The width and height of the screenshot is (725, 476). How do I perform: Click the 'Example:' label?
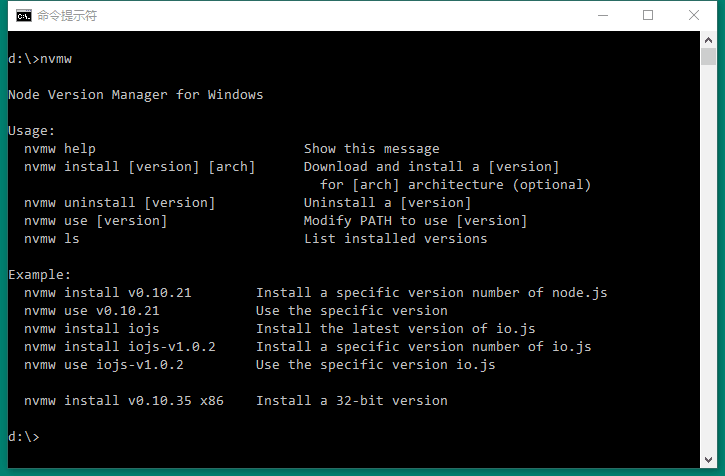[40, 275]
